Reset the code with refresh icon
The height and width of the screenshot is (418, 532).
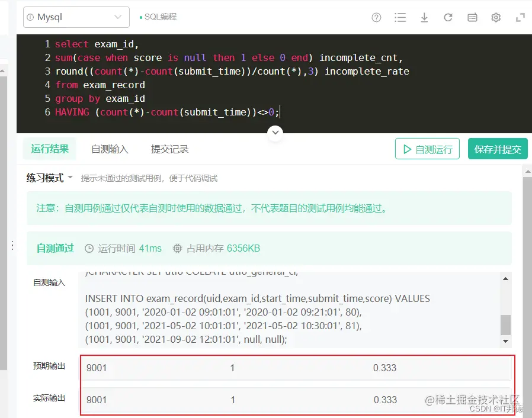point(448,17)
